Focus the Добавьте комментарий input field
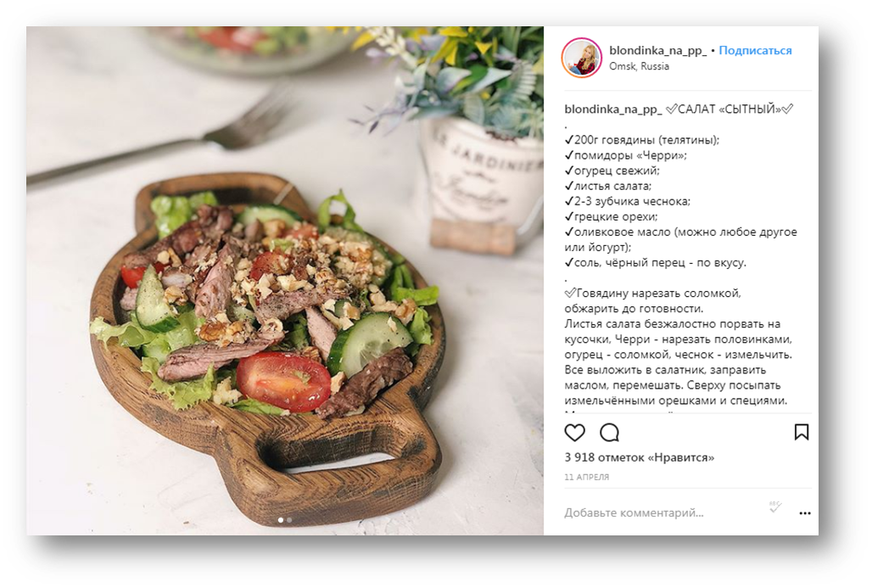 tap(662, 512)
